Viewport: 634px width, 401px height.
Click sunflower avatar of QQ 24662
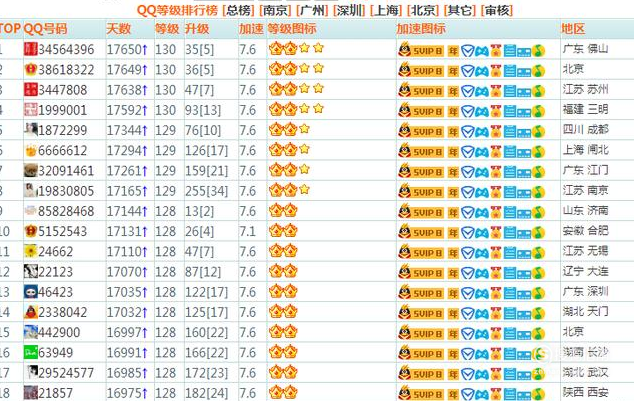[30, 251]
